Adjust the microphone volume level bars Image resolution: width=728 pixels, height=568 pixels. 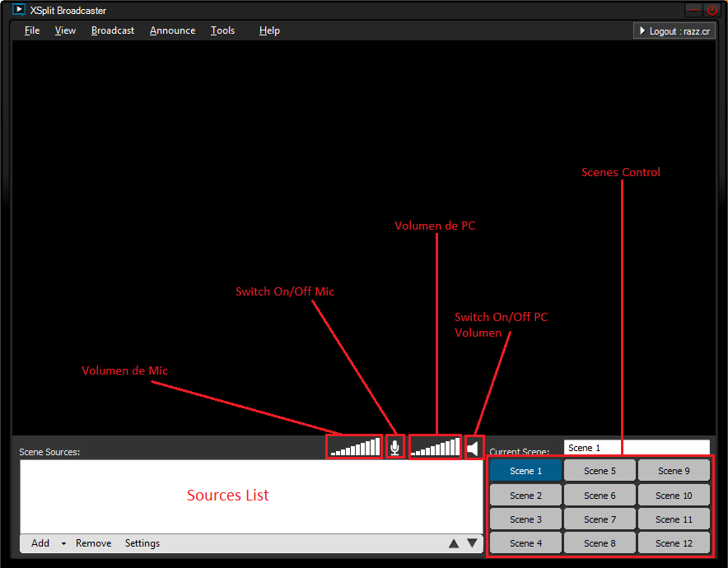(355, 447)
